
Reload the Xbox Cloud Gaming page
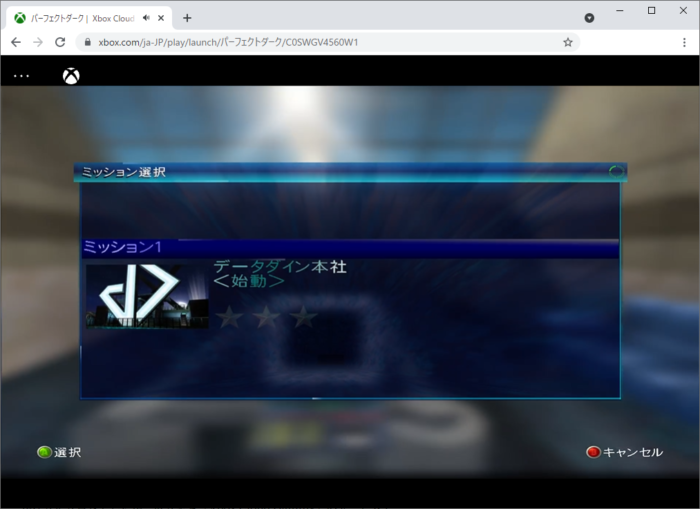coord(60,42)
